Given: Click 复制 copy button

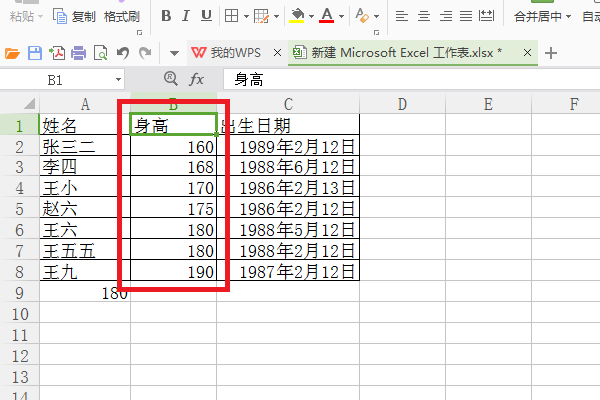Looking at the screenshot, I should click(x=74, y=16).
